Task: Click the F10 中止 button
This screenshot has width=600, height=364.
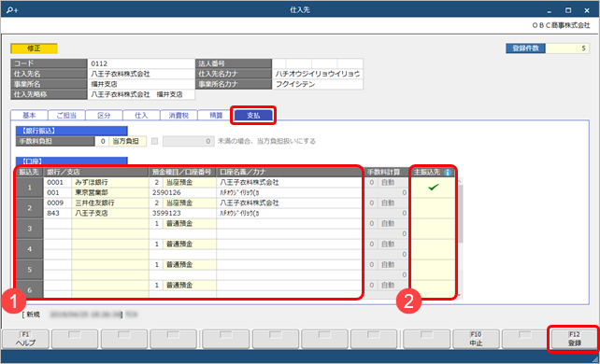Action: (x=476, y=339)
